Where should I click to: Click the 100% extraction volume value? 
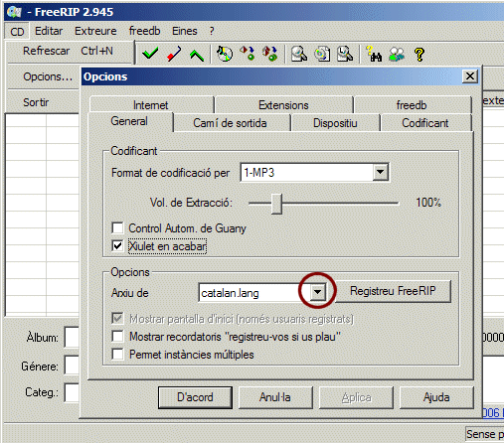(x=428, y=203)
